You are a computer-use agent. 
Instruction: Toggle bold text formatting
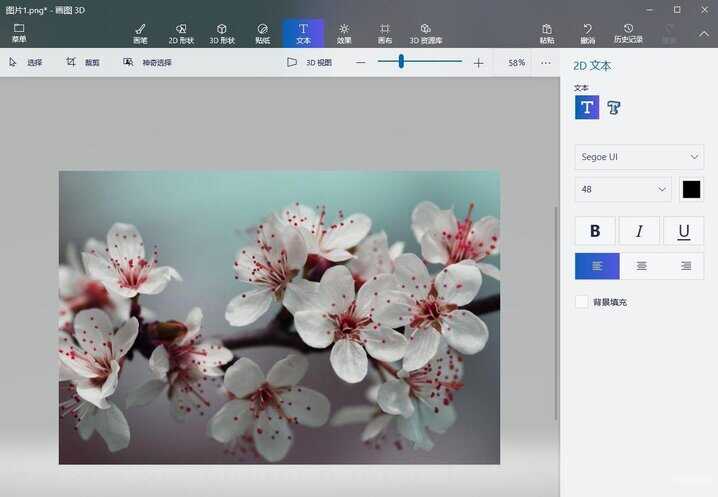(x=595, y=231)
